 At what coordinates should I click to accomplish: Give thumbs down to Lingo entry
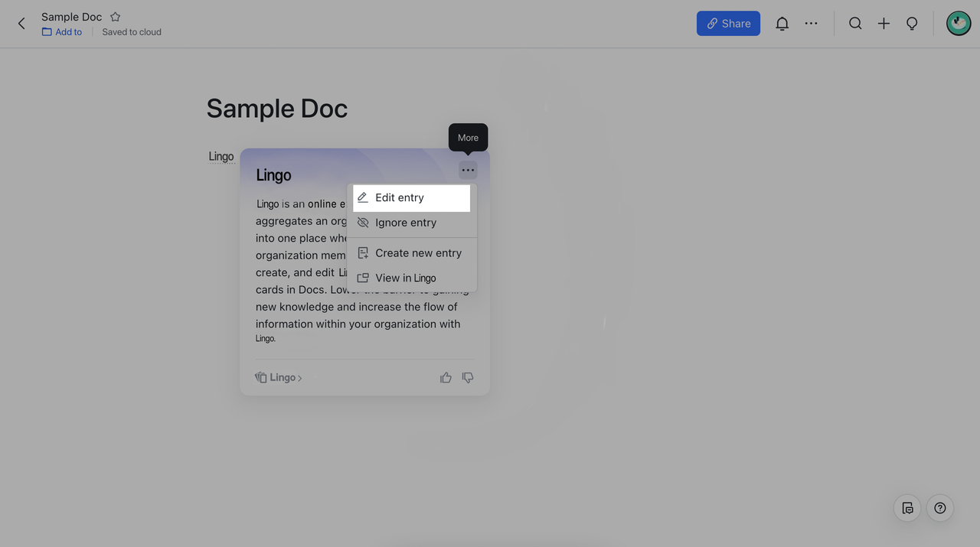[x=468, y=378]
